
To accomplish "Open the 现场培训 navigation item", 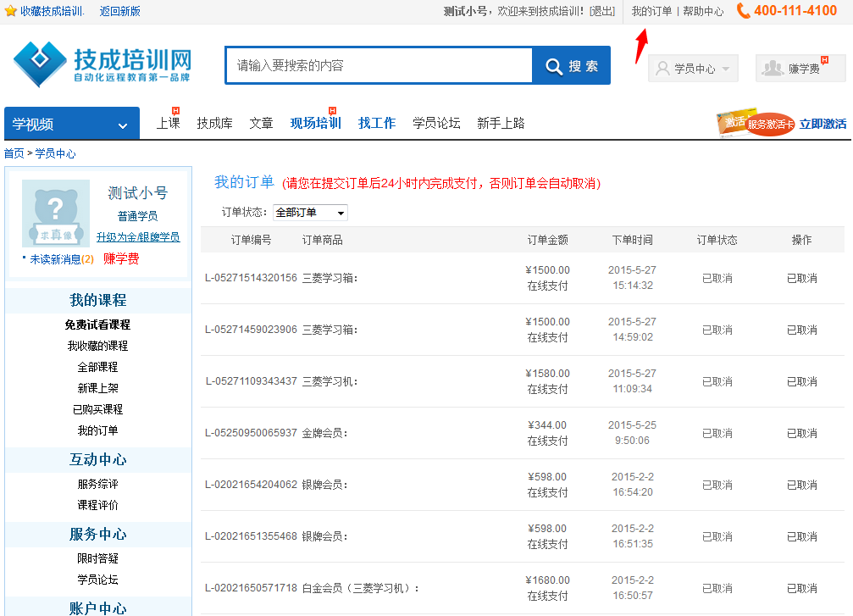I will point(315,123).
